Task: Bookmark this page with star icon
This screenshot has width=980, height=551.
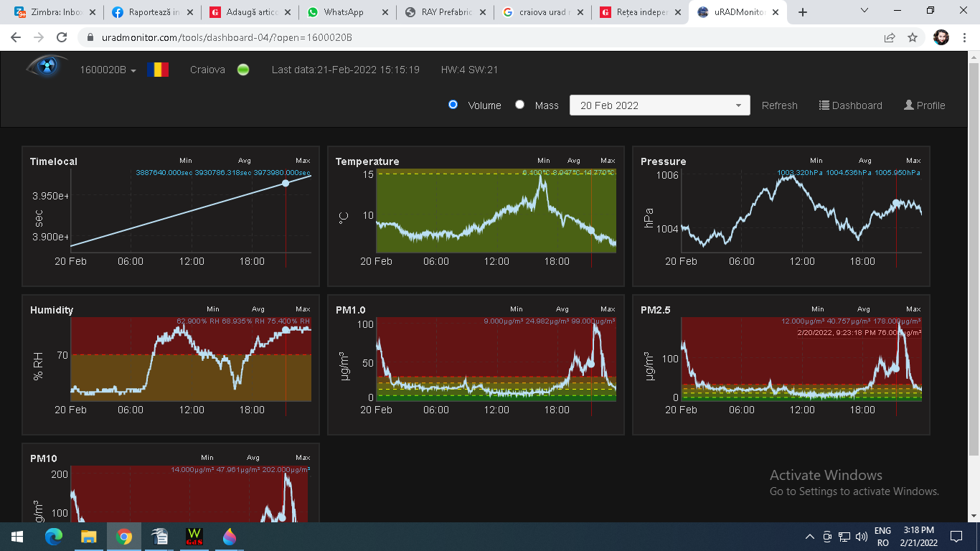Action: [913, 37]
